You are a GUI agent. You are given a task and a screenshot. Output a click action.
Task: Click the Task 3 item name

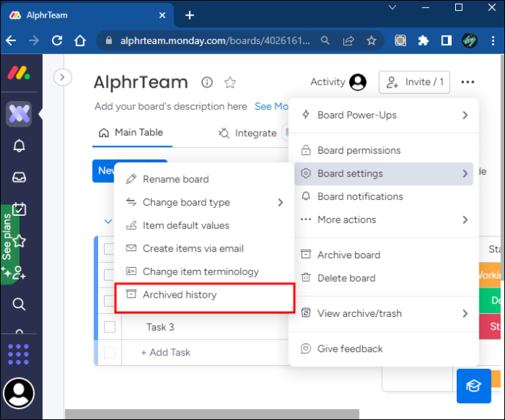pos(160,327)
